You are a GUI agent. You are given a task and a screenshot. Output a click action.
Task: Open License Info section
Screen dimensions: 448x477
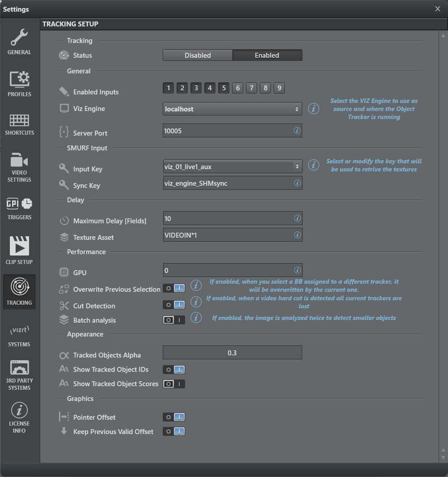pyautogui.click(x=19, y=417)
